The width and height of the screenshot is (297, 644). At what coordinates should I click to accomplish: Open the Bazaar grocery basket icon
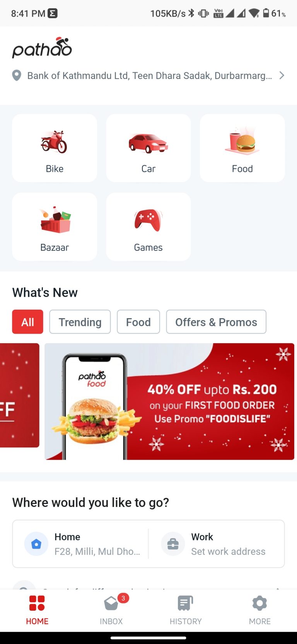[x=55, y=219]
